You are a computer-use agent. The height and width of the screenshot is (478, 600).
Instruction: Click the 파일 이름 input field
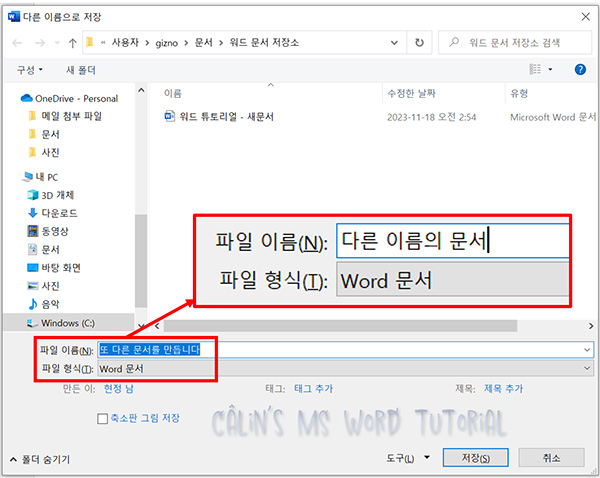point(345,350)
